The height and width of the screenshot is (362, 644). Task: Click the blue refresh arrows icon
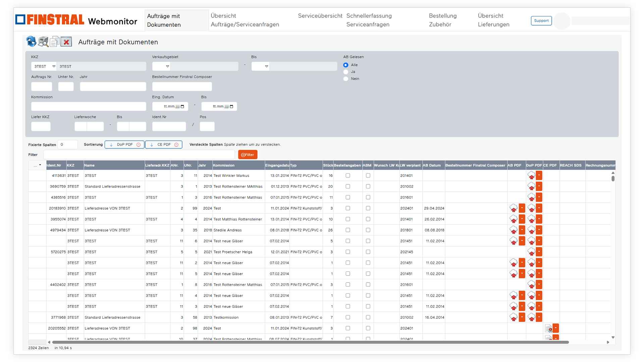31,42
